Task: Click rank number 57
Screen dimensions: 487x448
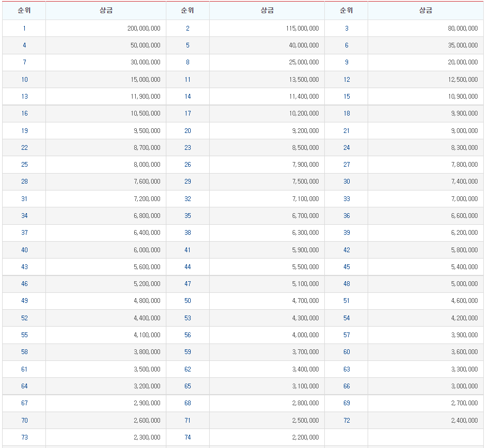Action: (346, 335)
